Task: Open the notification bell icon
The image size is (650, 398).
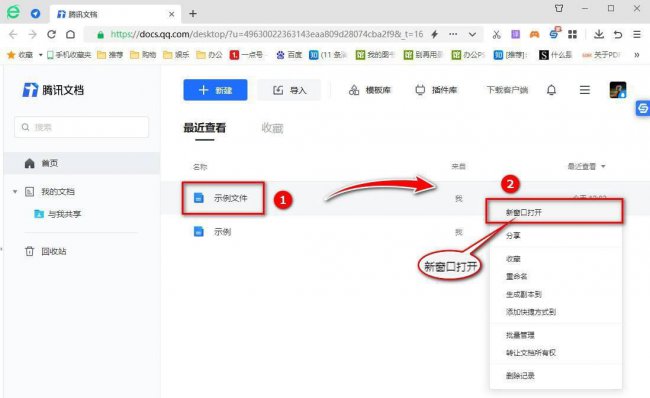Action: coord(551,90)
